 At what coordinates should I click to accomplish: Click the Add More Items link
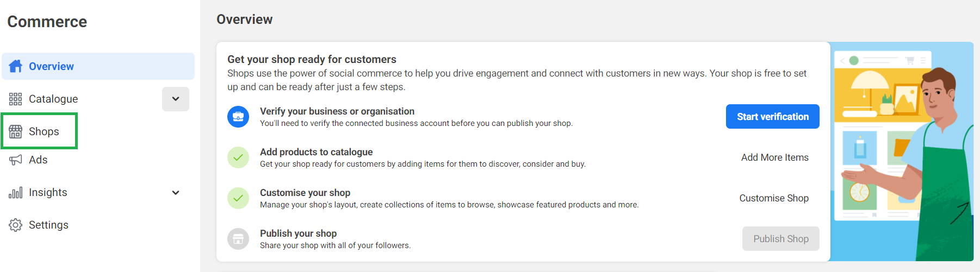tap(775, 157)
